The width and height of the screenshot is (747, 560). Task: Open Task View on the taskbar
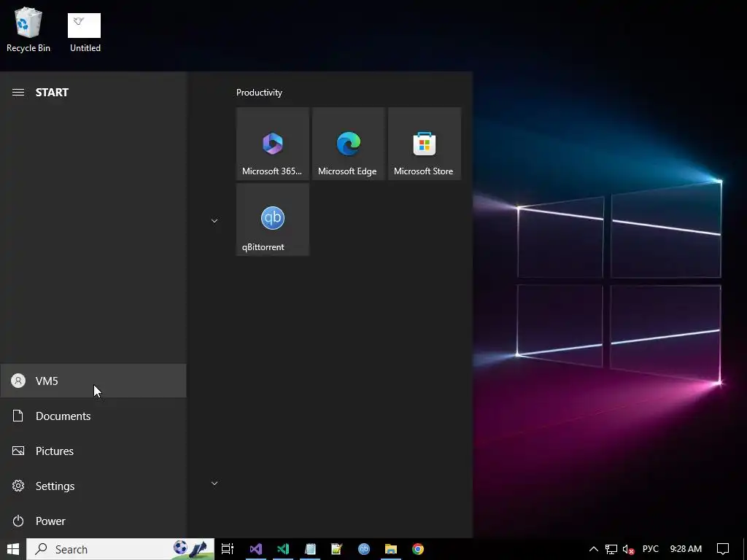(x=228, y=549)
